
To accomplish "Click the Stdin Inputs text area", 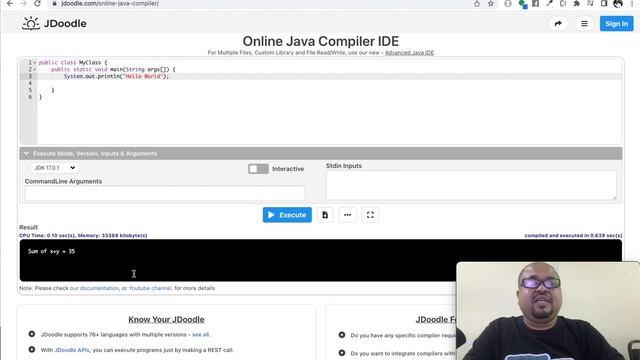I will pos(471,185).
